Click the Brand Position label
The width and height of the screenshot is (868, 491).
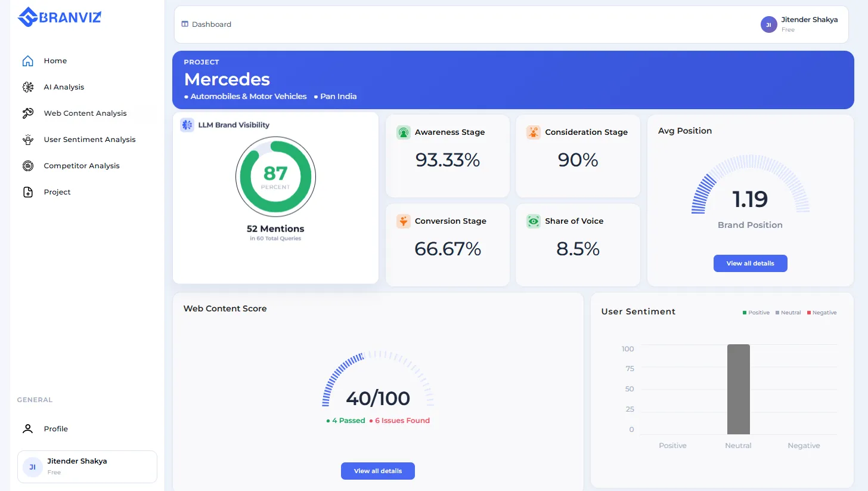(x=750, y=225)
